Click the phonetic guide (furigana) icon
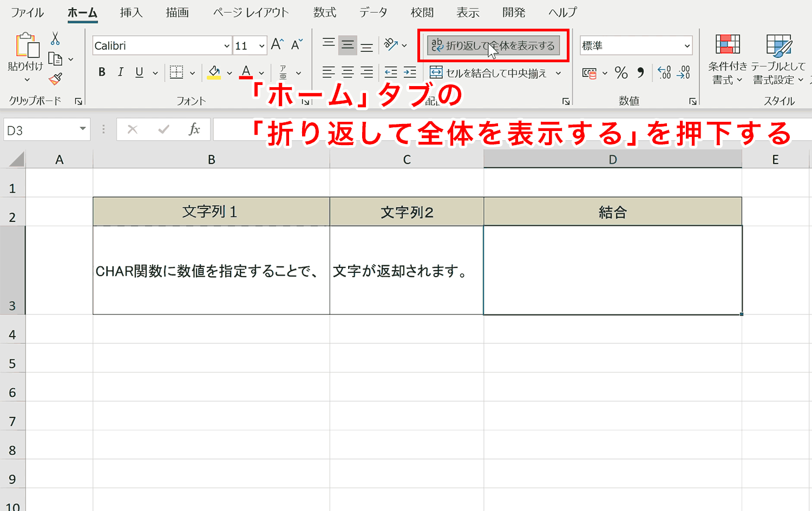The width and height of the screenshot is (812, 511). pos(283,73)
